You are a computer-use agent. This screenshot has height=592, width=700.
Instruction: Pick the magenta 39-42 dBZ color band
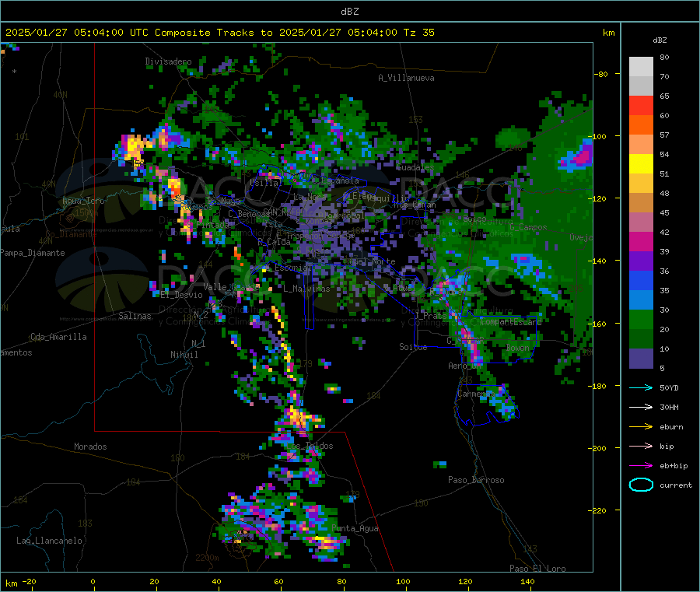click(x=641, y=241)
